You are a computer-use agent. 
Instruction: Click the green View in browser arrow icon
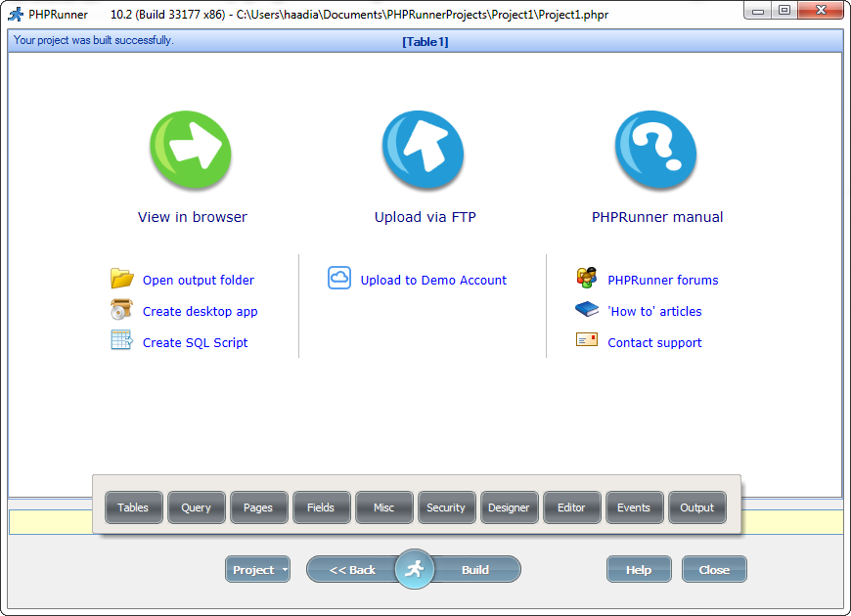pos(191,150)
